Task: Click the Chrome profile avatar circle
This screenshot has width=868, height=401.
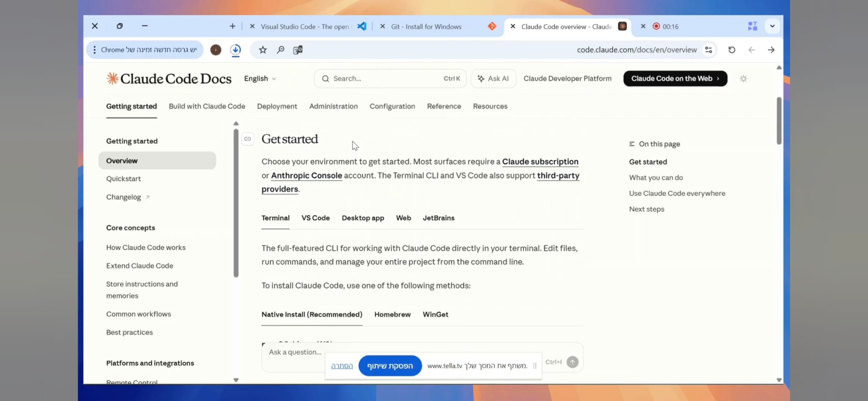Action: (216, 50)
